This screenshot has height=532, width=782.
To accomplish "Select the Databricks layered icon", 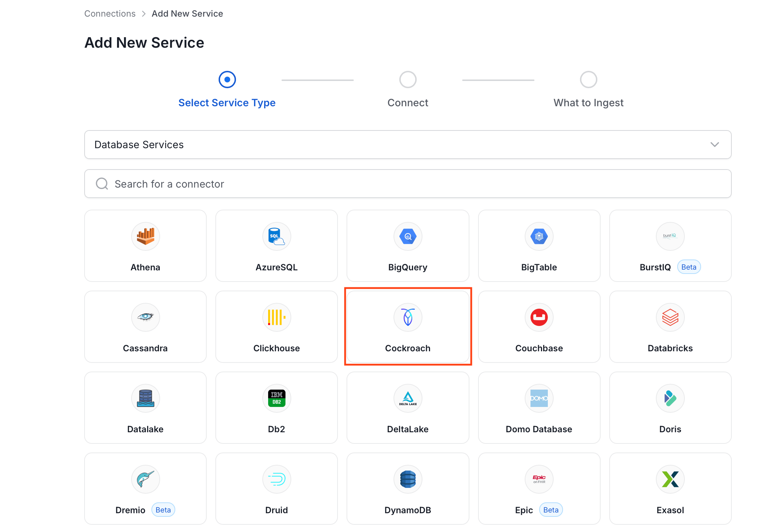I will click(x=670, y=317).
